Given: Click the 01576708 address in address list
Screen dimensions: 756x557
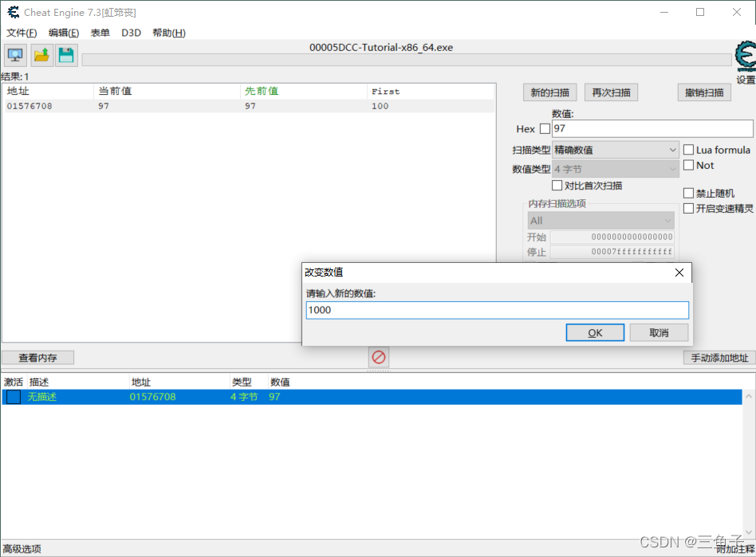Looking at the screenshot, I should [153, 397].
